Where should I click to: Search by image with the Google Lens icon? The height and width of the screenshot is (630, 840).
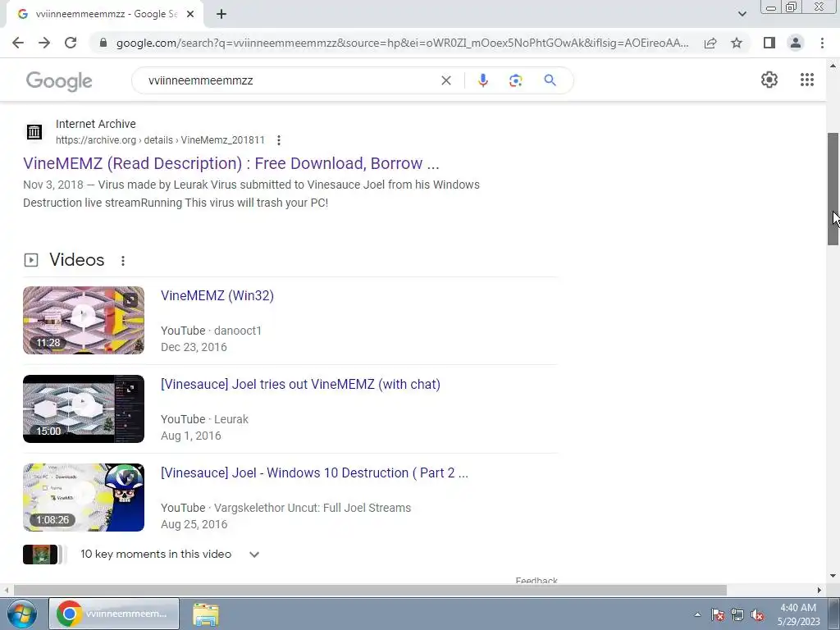[x=515, y=80]
